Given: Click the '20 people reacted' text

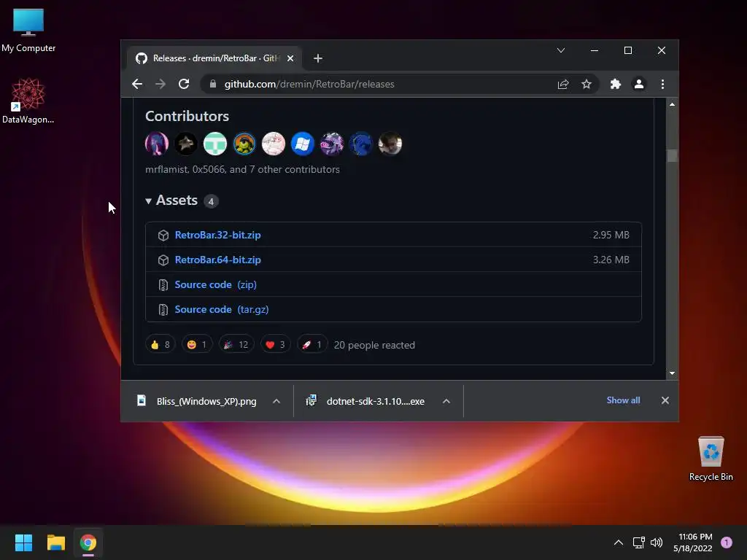Looking at the screenshot, I should point(374,345).
